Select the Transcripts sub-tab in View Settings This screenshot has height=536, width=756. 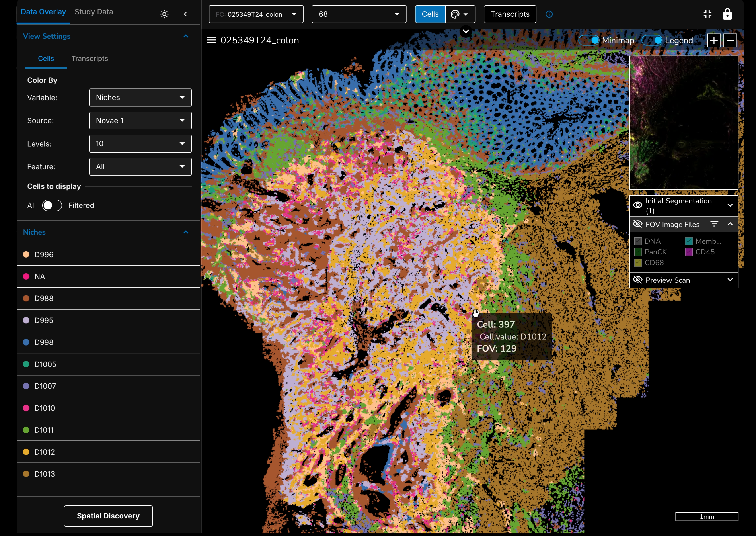tap(89, 59)
